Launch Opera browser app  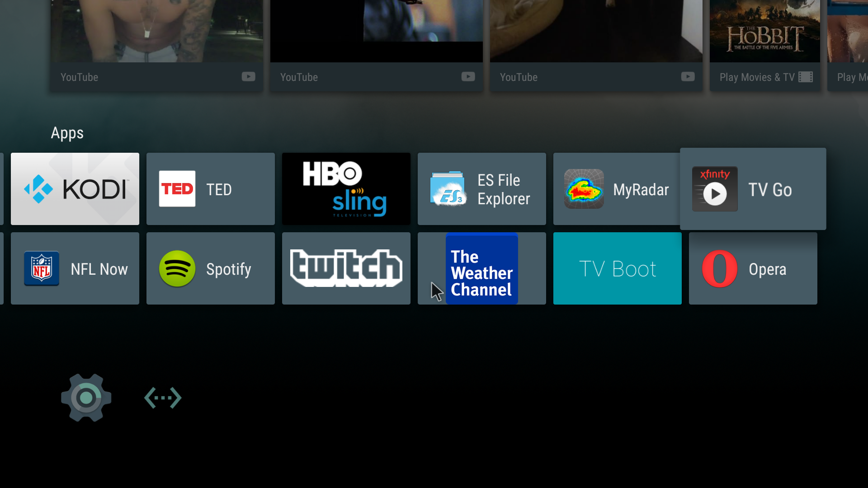coord(754,268)
